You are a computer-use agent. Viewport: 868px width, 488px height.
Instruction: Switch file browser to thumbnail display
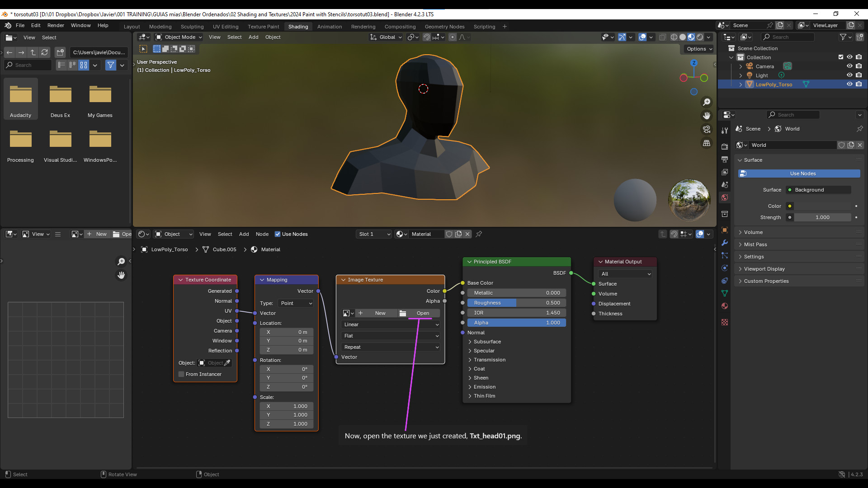[x=84, y=65]
